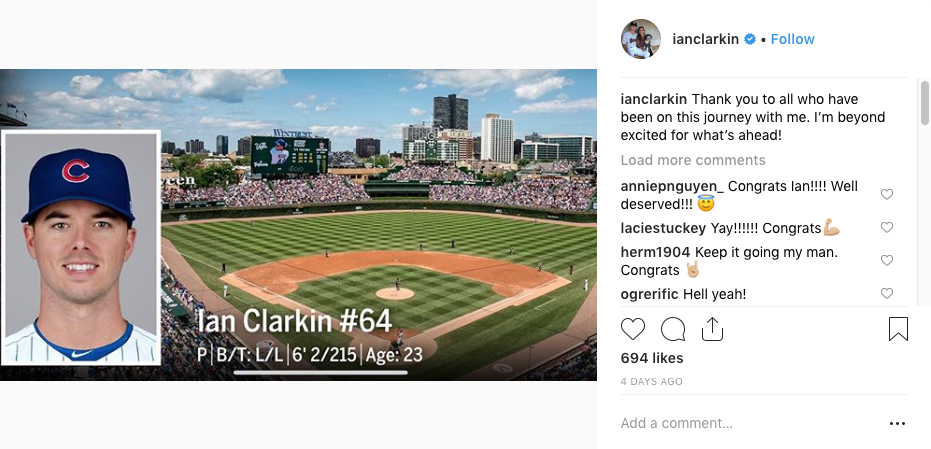Open the 4 days ago timestamp
931x449 pixels.
click(x=651, y=382)
